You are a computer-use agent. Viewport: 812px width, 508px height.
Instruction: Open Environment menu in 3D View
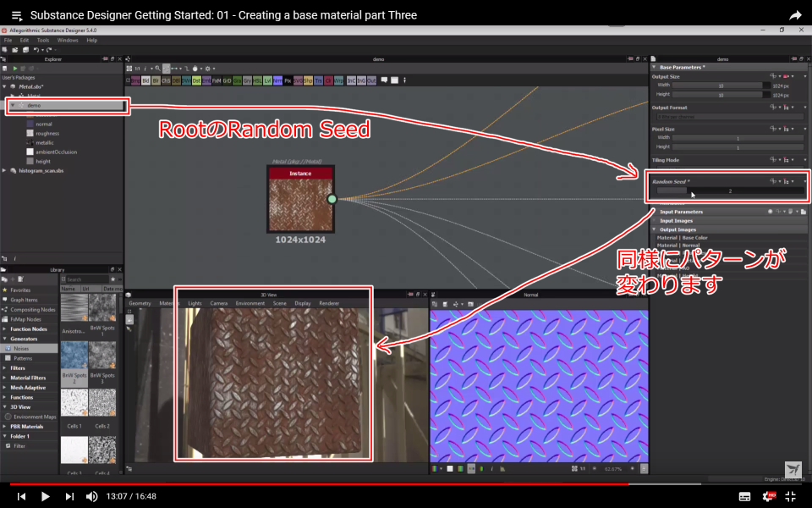click(250, 303)
